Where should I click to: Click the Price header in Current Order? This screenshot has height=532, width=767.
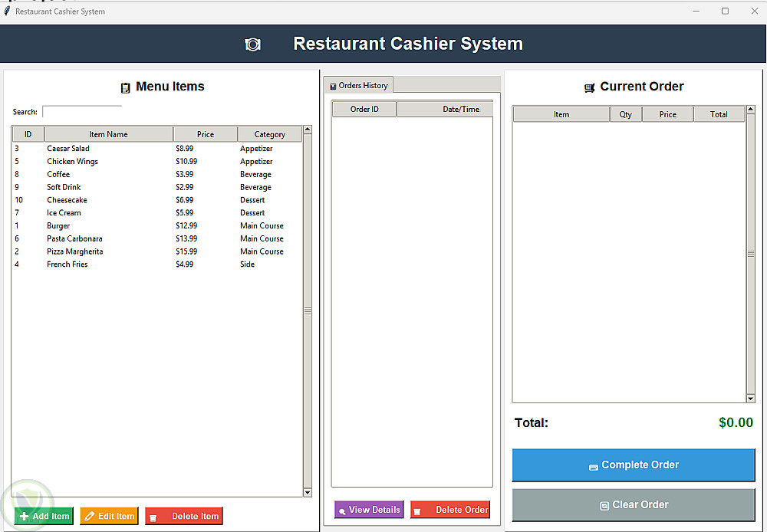[668, 114]
